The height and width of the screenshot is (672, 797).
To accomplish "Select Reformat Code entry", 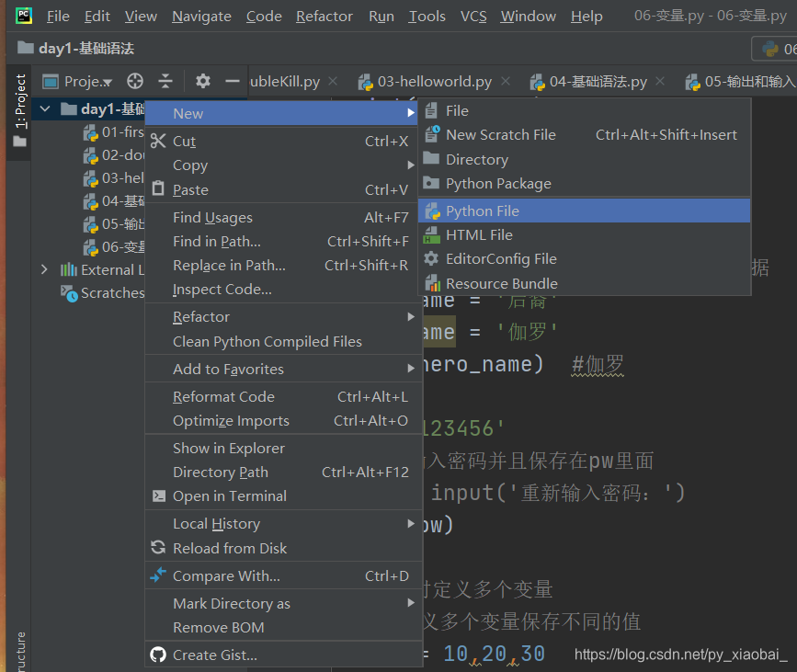I will pos(284,396).
